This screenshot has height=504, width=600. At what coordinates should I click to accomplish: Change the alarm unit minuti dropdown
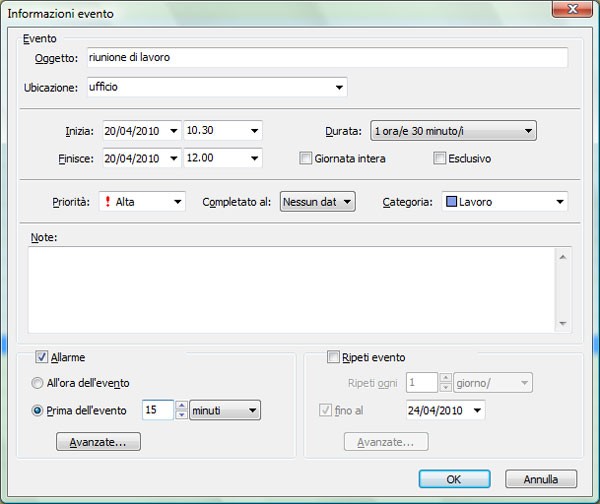coord(251,409)
